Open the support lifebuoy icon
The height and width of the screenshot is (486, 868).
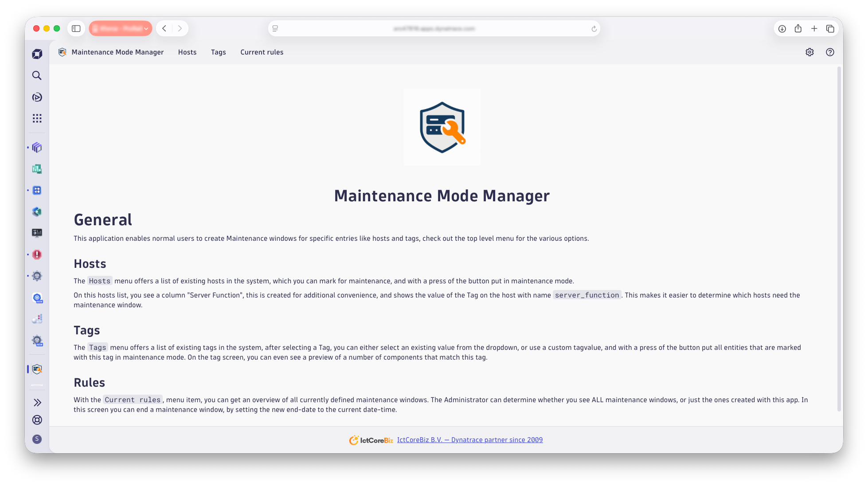(37, 420)
